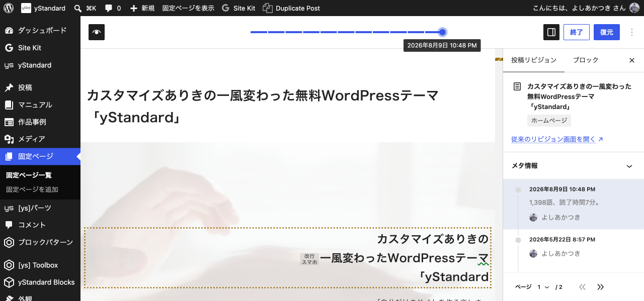Open the yStandard sidebar menu

[40, 65]
